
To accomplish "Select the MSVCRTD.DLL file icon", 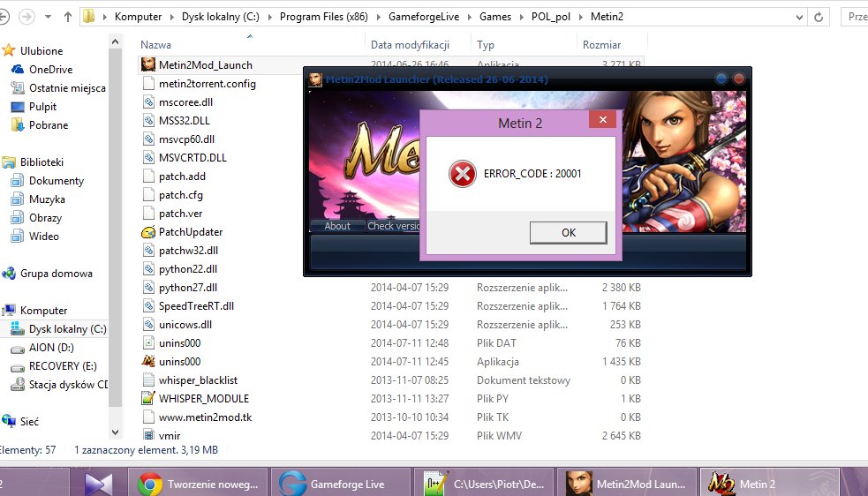I will 147,158.
